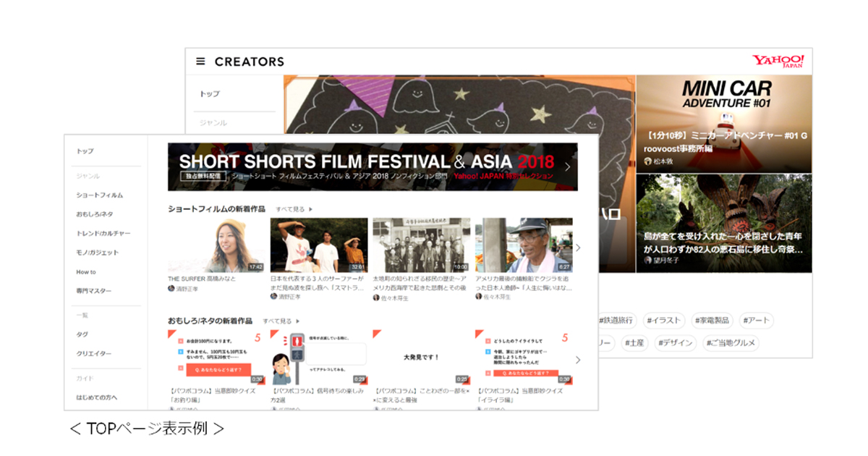Click the 17:42 duration badge
Viewport: 868px width, 456px height.
pyautogui.click(x=255, y=267)
